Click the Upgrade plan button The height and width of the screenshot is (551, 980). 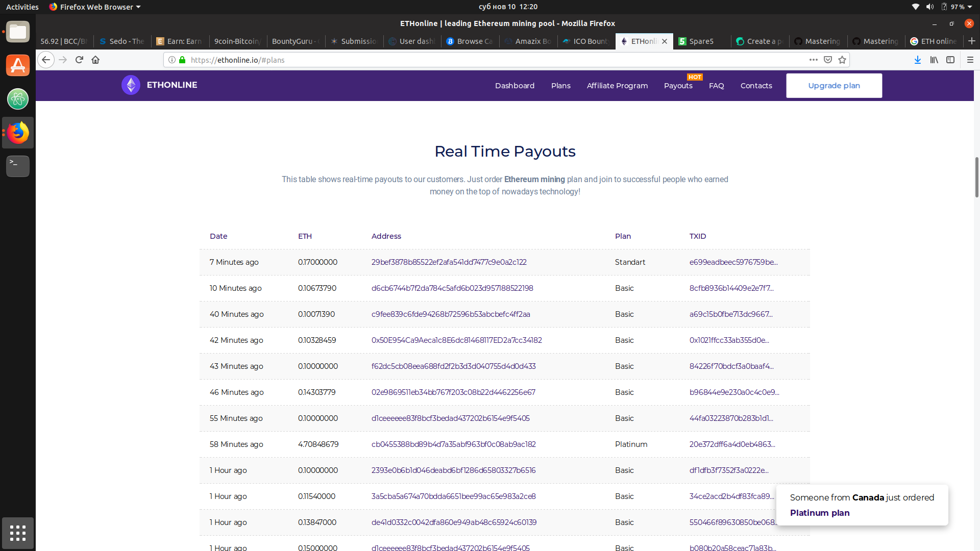(834, 86)
